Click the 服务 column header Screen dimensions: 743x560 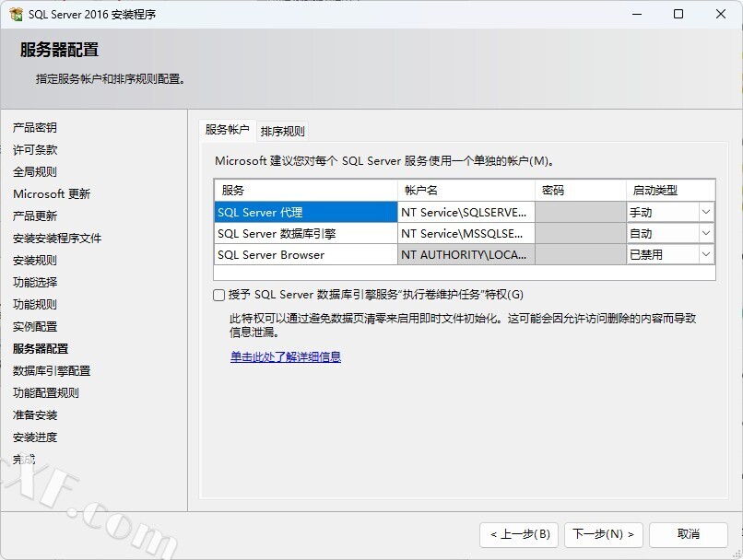click(x=306, y=191)
